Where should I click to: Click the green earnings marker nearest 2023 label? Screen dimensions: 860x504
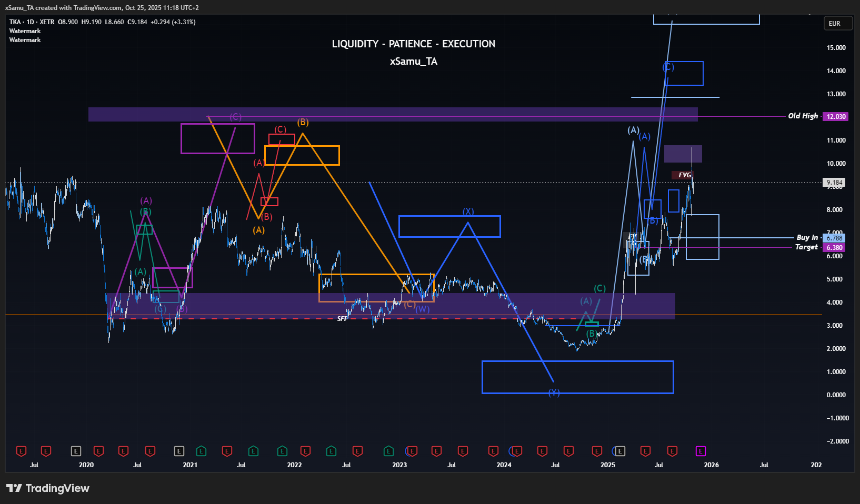point(388,451)
